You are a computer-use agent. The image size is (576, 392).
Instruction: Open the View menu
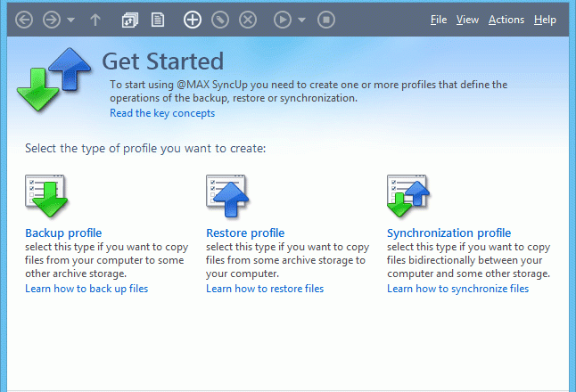467,20
